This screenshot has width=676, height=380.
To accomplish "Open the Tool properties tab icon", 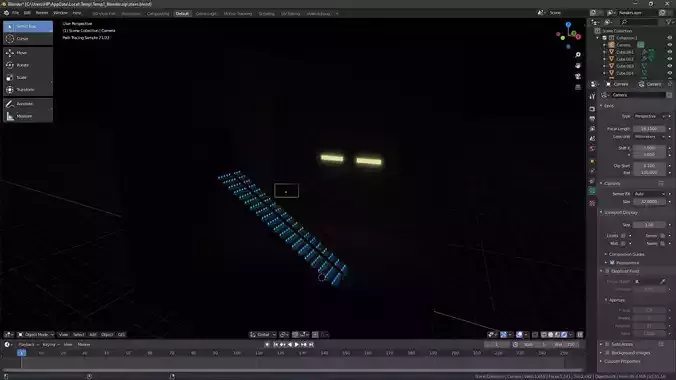I will tap(592, 96).
